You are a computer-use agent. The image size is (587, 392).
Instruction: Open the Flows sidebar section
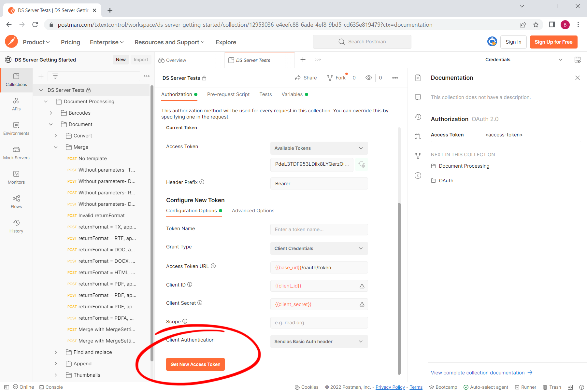[16, 202]
